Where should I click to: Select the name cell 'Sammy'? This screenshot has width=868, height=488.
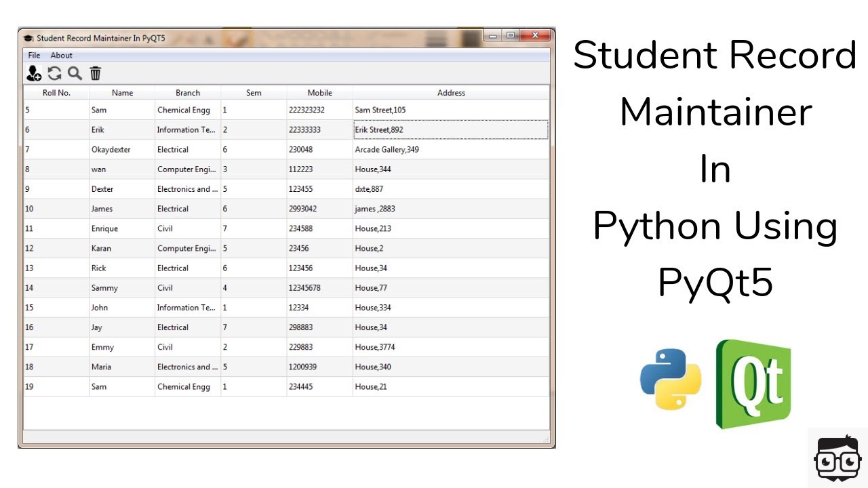point(122,287)
